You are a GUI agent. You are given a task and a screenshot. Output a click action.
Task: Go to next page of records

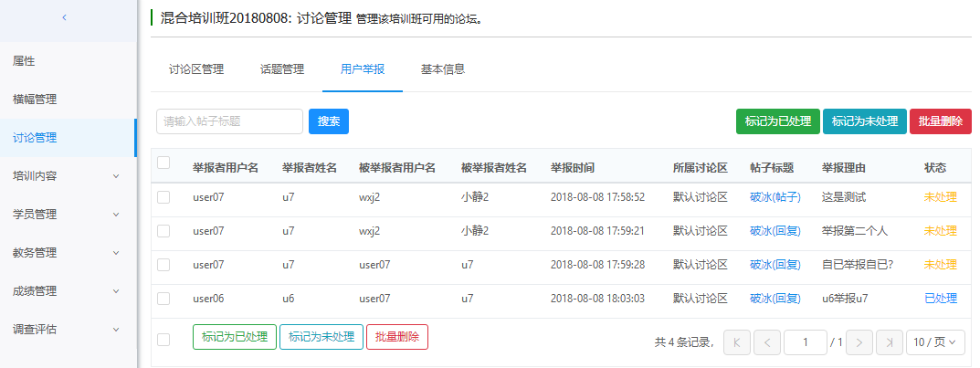[x=859, y=342]
